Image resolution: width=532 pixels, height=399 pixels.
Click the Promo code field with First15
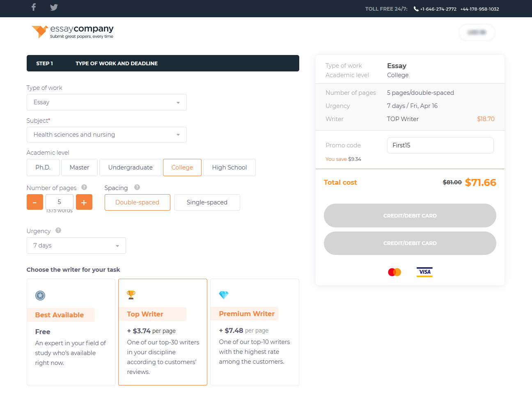pyautogui.click(x=440, y=145)
